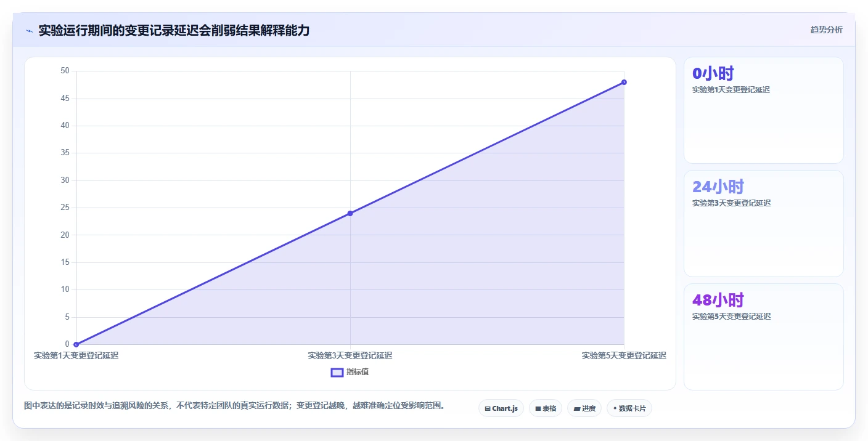Click the y-axis value 40

click(x=65, y=126)
